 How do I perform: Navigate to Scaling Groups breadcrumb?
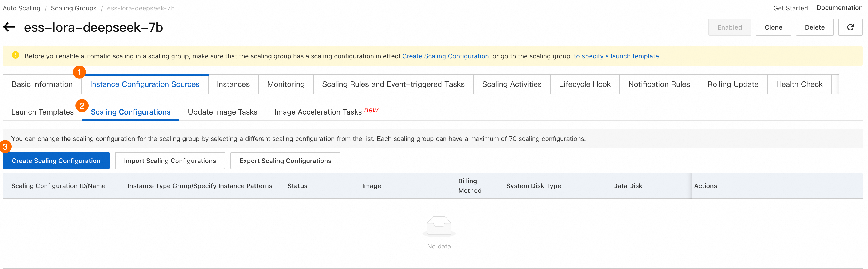[74, 8]
